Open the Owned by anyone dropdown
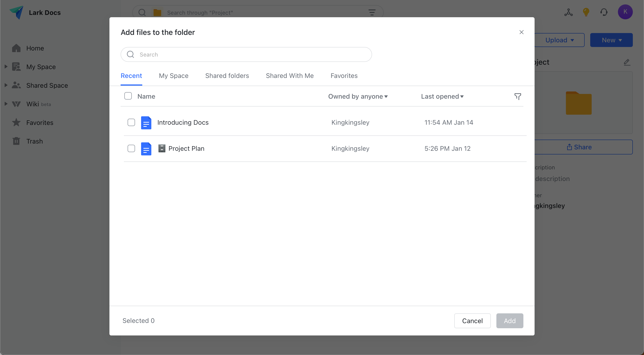This screenshot has width=644, height=355. (x=358, y=97)
